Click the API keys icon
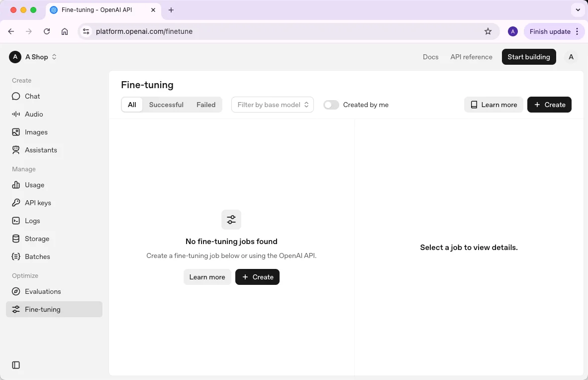 click(16, 203)
